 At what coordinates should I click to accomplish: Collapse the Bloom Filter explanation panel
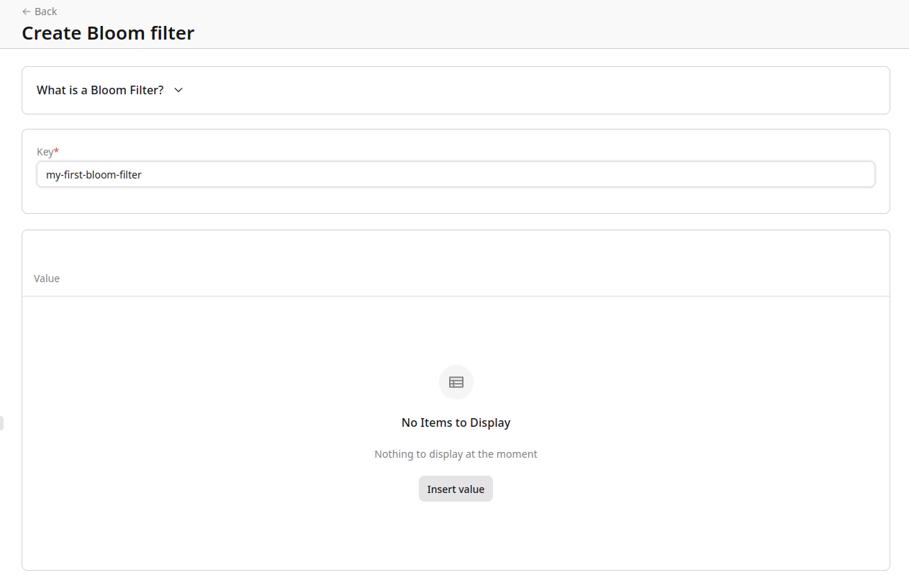click(x=100, y=90)
